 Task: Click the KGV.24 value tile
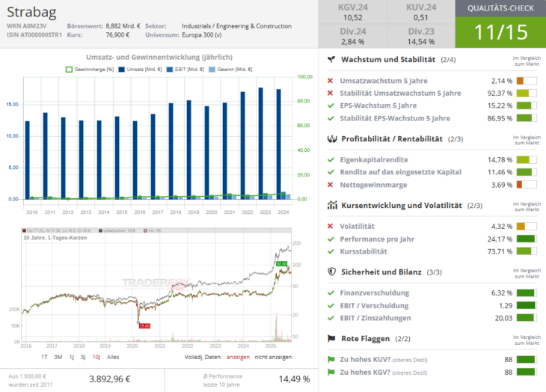353,12
